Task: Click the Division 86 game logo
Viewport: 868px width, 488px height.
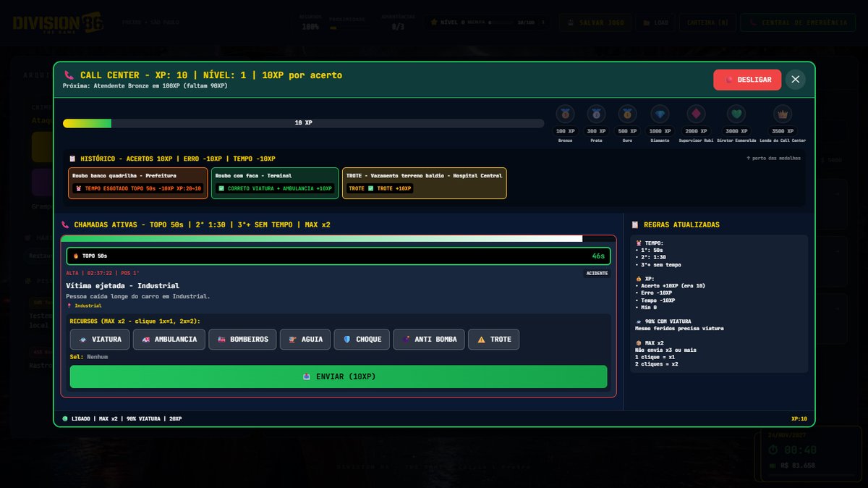Action: (58, 22)
